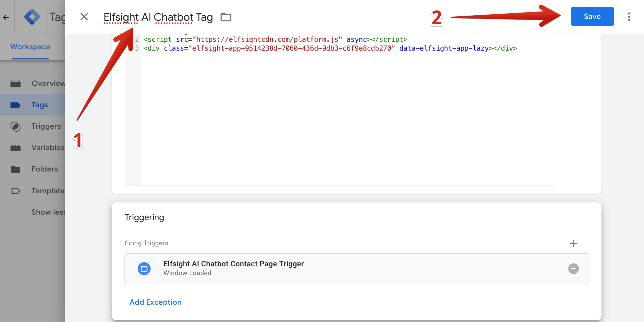Open Overview in the sidebar
Image resolution: width=644 pixels, height=322 pixels.
48,83
